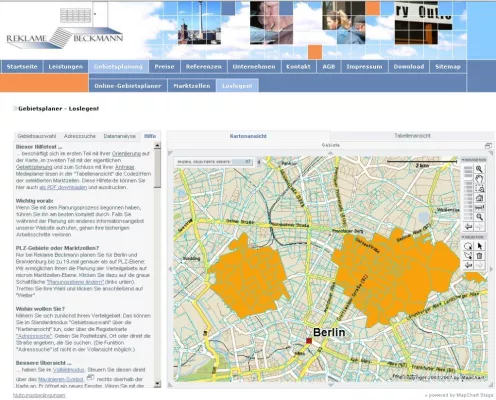Open the Leistungen menu item
496x400 pixels.
tap(66, 67)
